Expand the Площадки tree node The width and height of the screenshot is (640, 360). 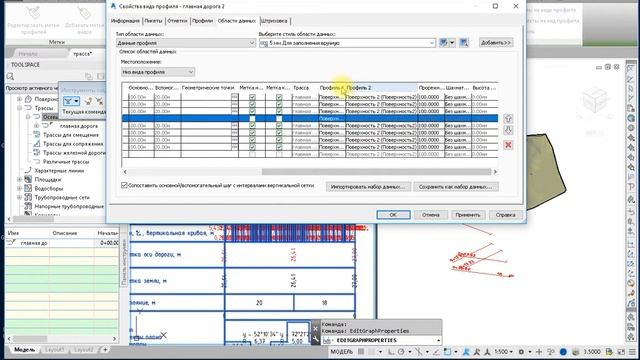pyautogui.click(x=19, y=179)
